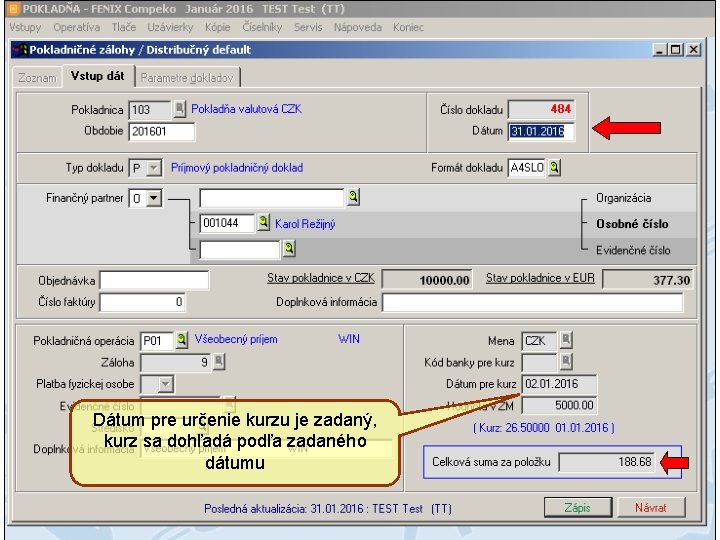
Task: Maximize the Pokladničné zálohy window
Action: [x=676, y=49]
